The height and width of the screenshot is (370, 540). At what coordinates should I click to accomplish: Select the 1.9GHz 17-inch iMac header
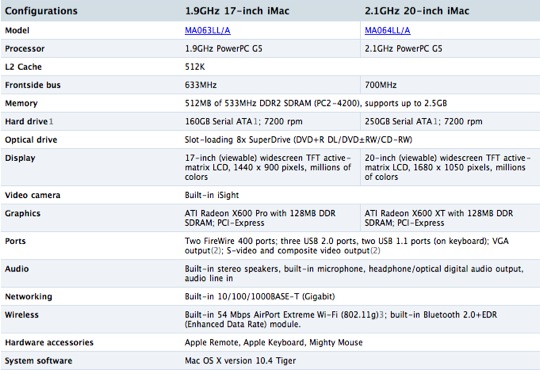[237, 11]
